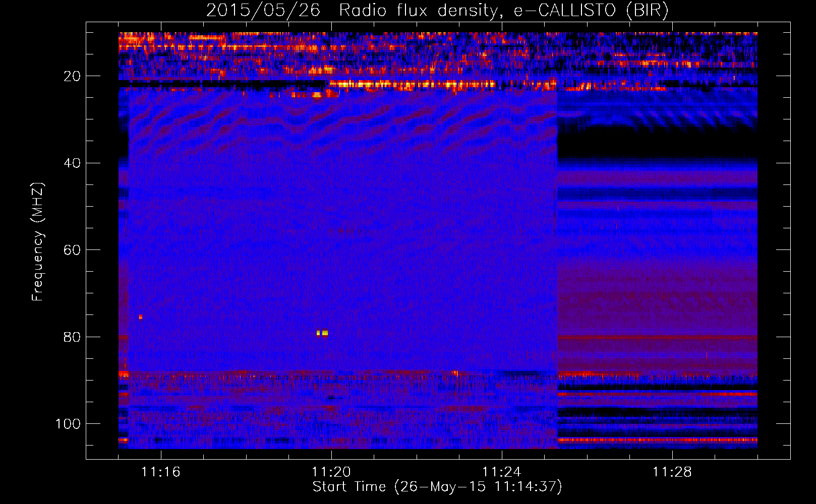Click the 80 MHz frequency tick label
This screenshot has width=816, height=504.
pyautogui.click(x=72, y=337)
